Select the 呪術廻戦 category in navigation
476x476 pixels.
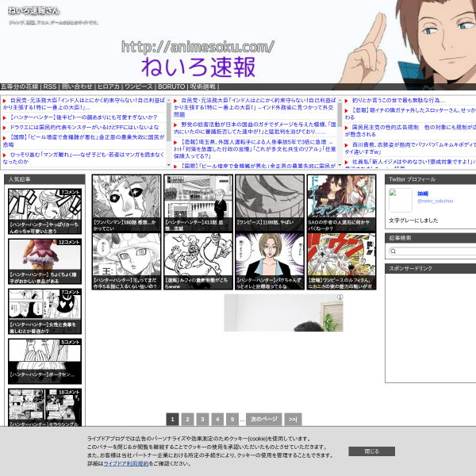click(x=203, y=86)
